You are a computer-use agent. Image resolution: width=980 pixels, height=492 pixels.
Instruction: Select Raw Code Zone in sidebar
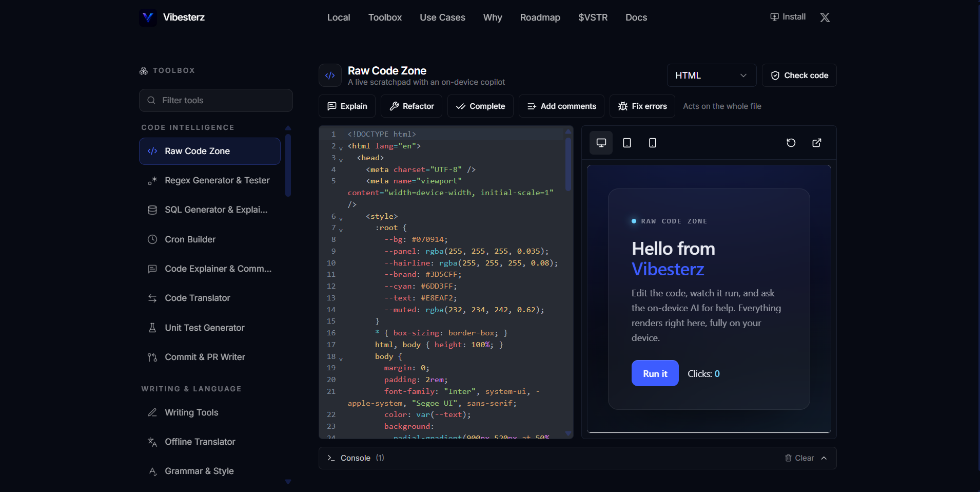[210, 151]
